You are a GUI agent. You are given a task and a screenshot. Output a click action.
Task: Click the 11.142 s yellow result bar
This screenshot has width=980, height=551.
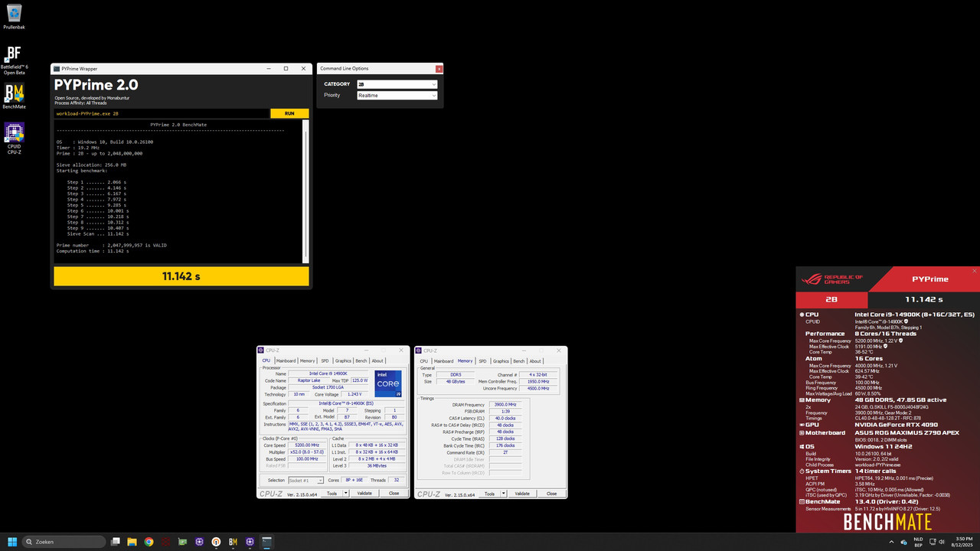point(181,276)
